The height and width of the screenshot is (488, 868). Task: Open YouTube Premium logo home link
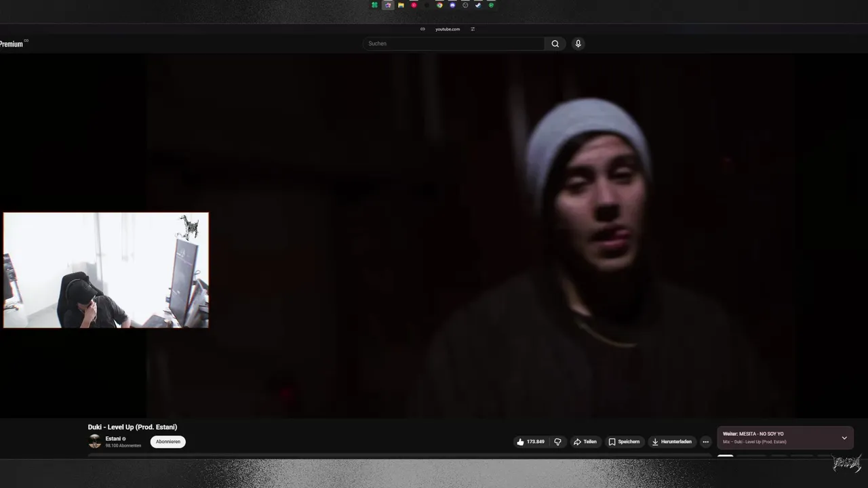pyautogui.click(x=12, y=44)
